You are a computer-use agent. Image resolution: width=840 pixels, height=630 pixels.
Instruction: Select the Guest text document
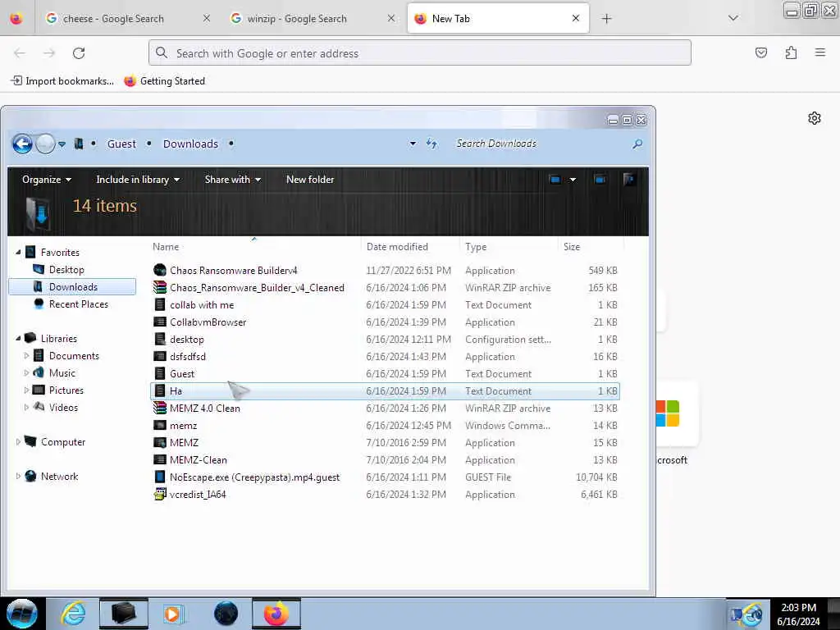181,373
